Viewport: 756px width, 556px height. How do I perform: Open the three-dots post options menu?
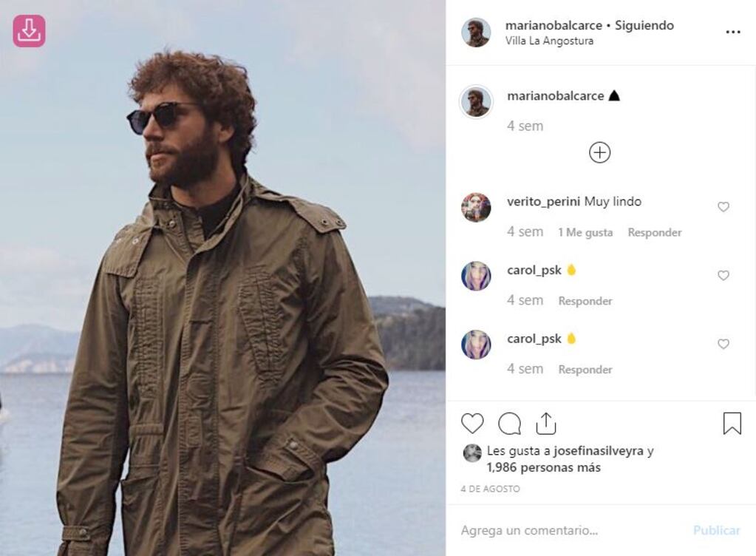(x=732, y=32)
